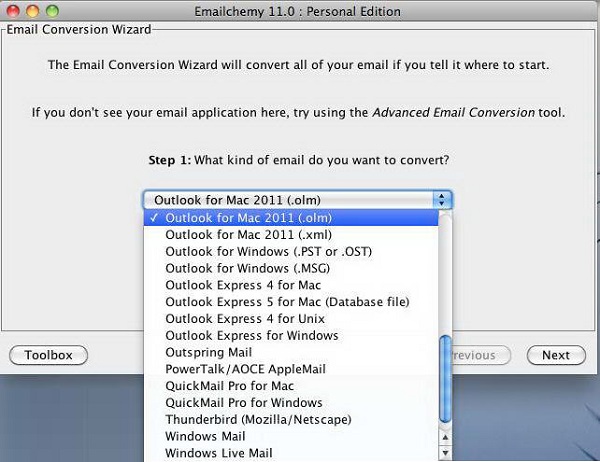600x462 pixels.
Task: Click the scroll down arrow in list
Action: (445, 452)
